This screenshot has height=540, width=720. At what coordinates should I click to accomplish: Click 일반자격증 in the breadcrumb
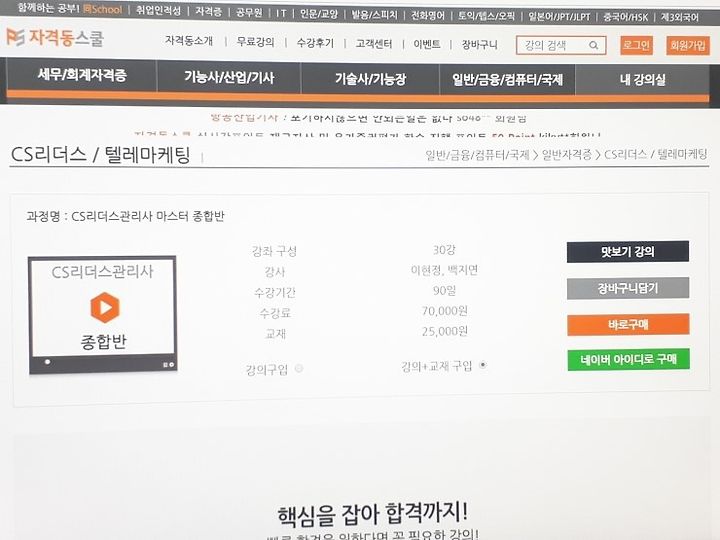point(567,154)
